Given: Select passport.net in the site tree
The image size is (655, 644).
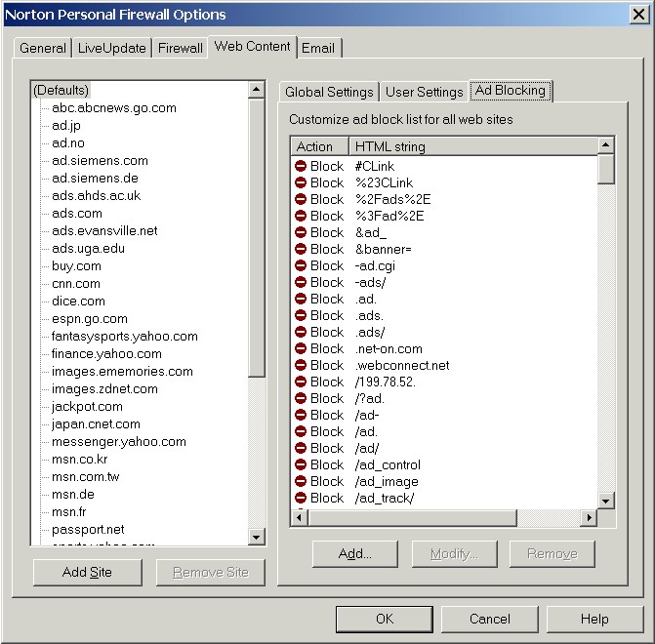Looking at the screenshot, I should [88, 529].
